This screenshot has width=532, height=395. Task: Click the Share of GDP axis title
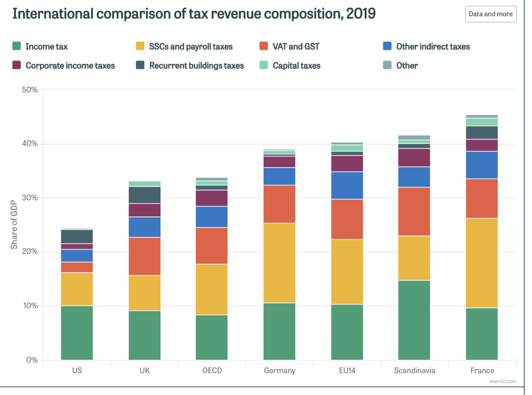tap(14, 225)
